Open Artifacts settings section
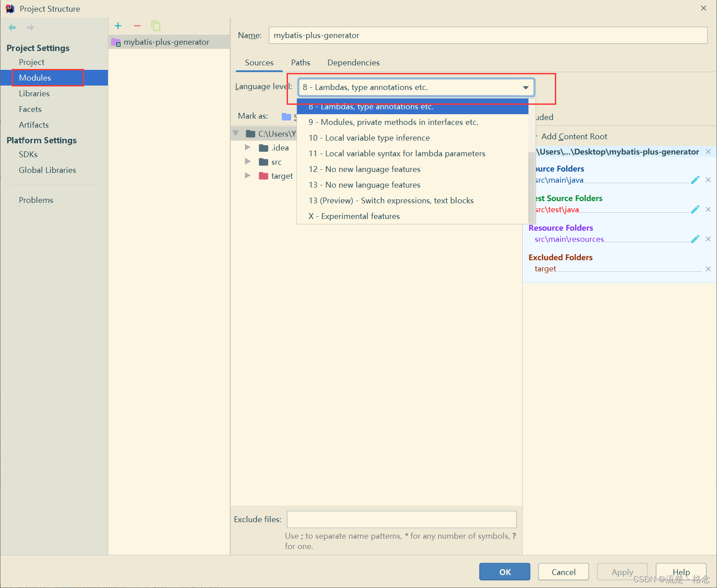717x588 pixels. tap(34, 125)
